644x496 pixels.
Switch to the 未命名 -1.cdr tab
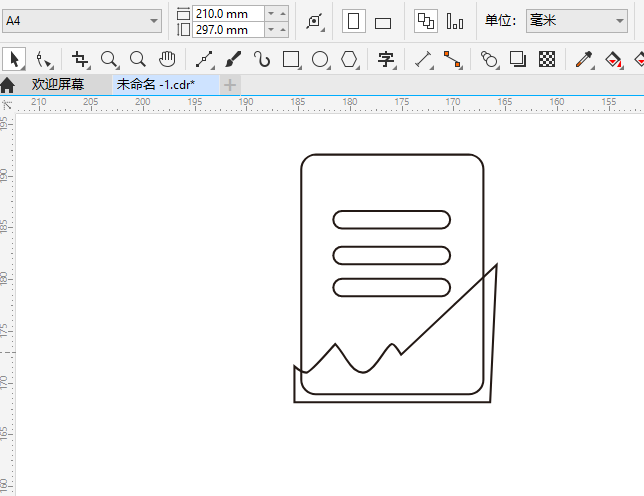click(155, 85)
